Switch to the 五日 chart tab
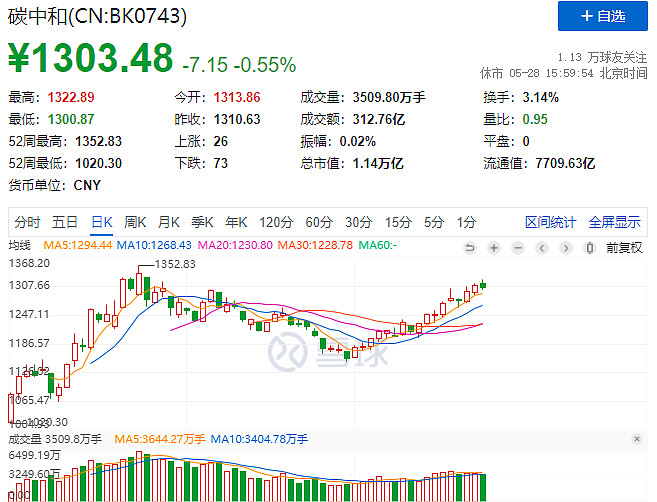This screenshot has width=657, height=502. [65, 222]
